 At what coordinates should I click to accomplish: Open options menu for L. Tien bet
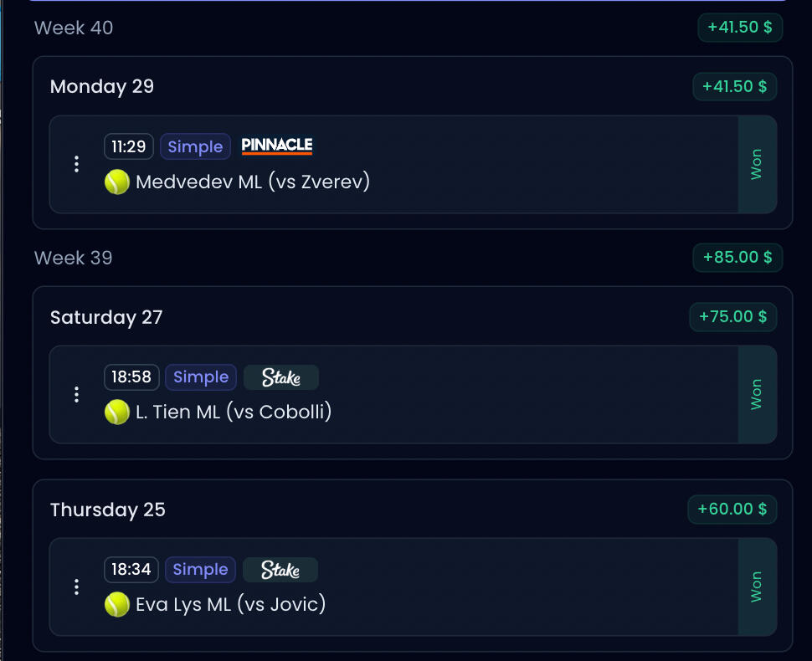[77, 394]
